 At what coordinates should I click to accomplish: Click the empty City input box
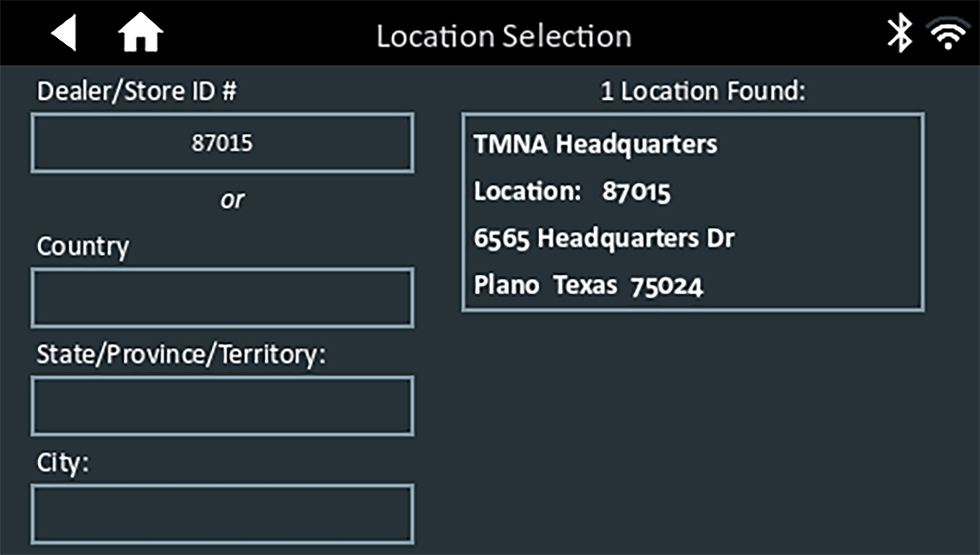click(222, 514)
